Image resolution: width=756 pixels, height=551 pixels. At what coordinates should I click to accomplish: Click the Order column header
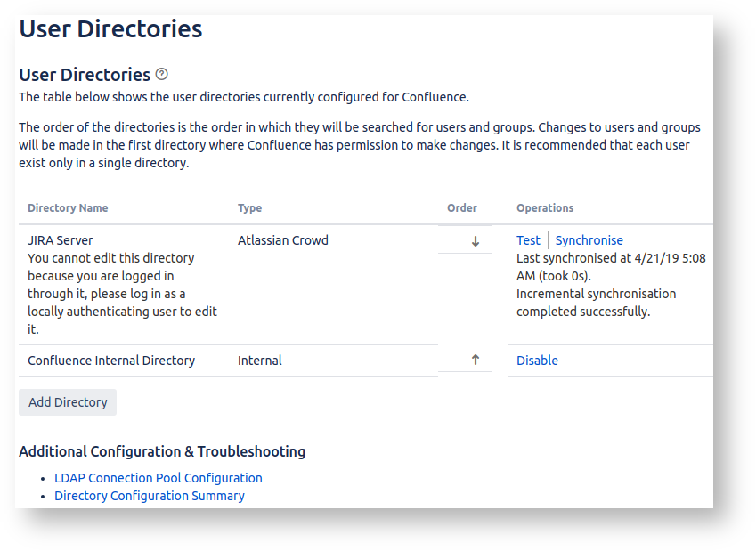click(x=461, y=208)
